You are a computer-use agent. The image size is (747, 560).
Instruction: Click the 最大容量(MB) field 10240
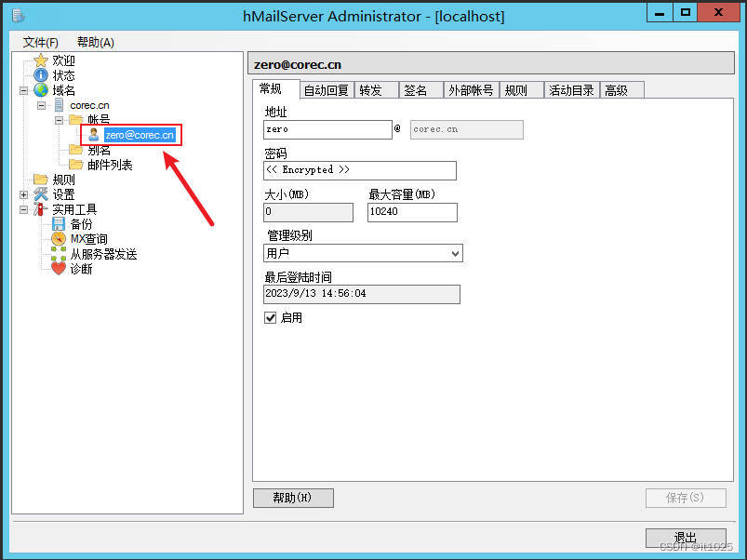(x=412, y=212)
